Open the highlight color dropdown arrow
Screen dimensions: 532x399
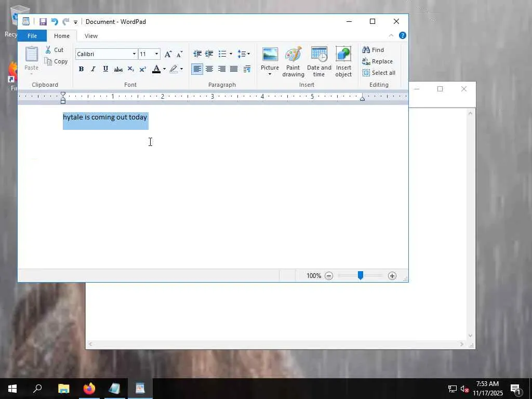point(181,69)
